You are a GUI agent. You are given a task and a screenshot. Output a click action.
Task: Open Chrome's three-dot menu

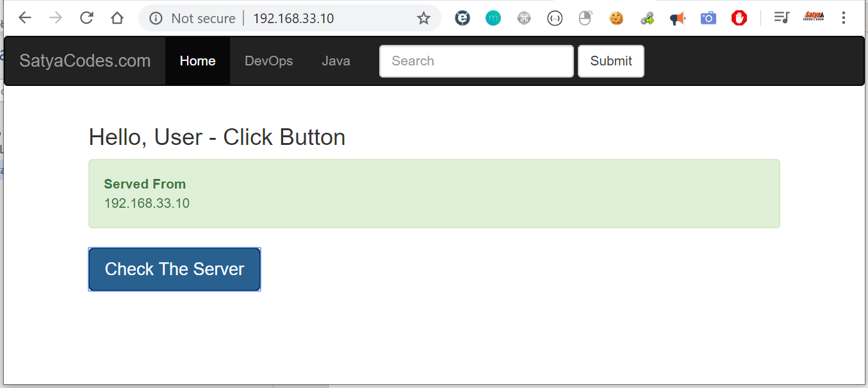point(844,18)
